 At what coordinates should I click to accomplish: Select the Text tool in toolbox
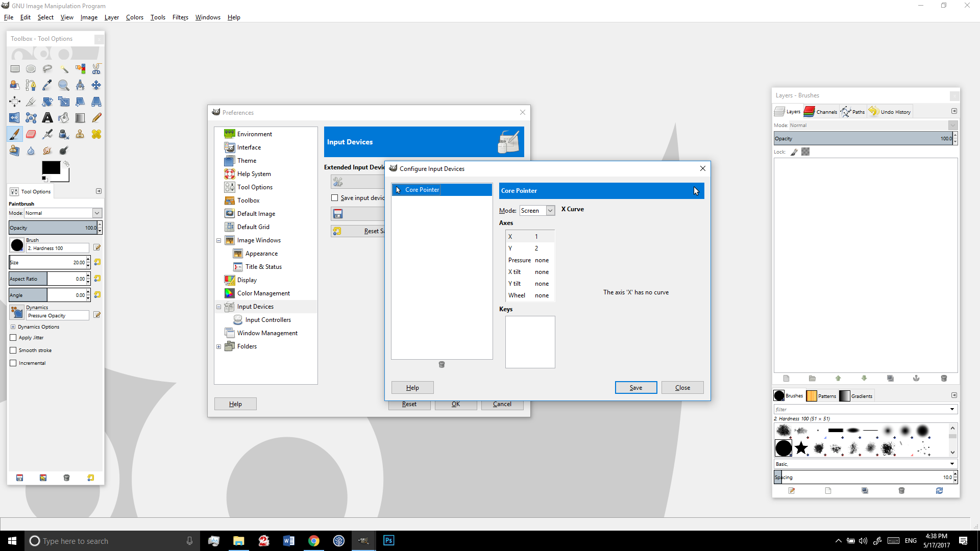click(47, 118)
